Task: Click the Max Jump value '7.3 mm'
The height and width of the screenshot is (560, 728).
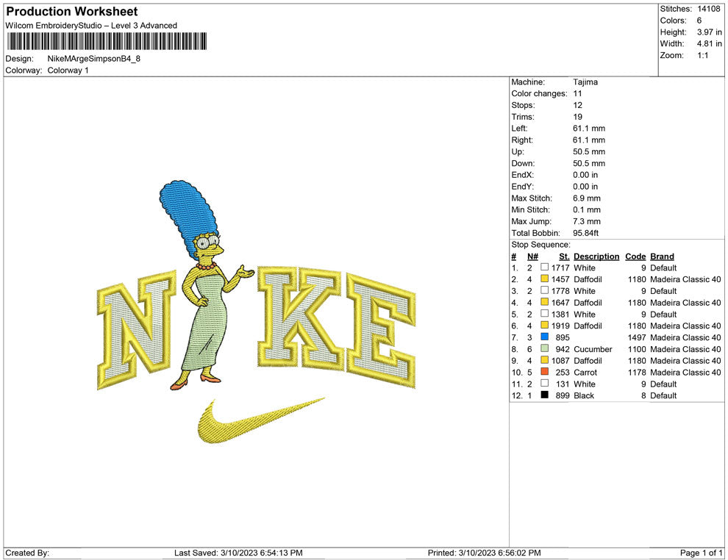Action: pyautogui.click(x=587, y=221)
